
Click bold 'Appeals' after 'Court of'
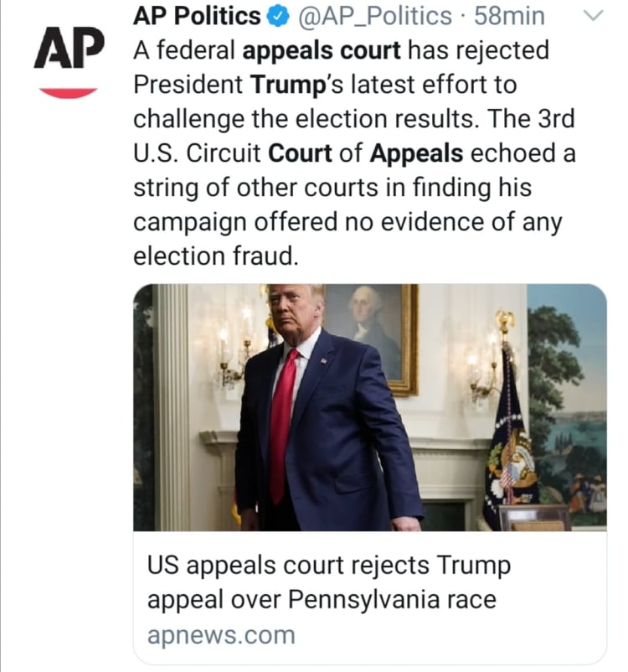point(416,154)
